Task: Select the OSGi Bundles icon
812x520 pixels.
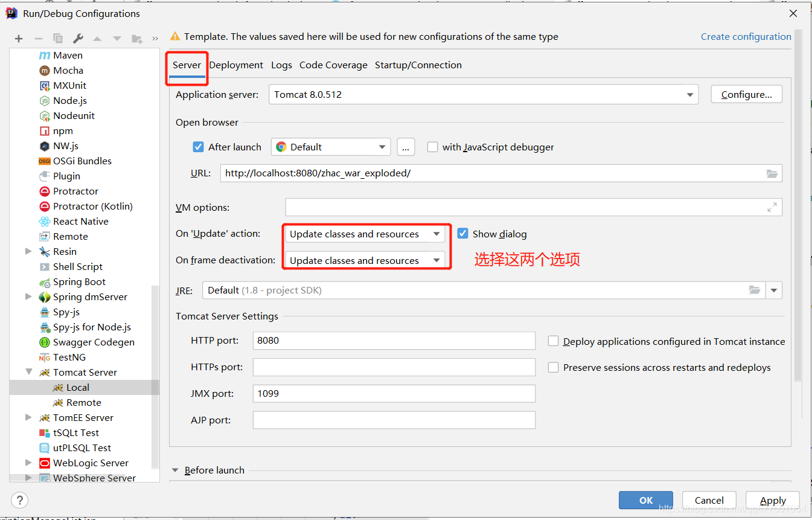Action: coord(45,161)
